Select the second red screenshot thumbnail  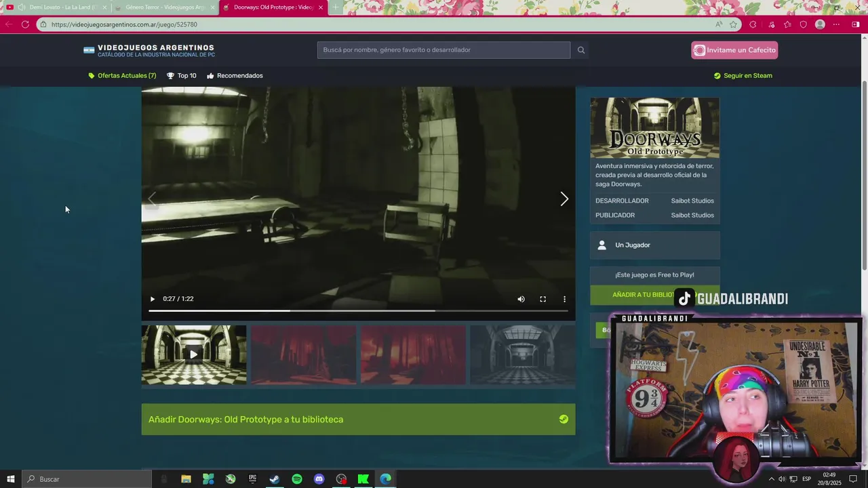pos(303,354)
